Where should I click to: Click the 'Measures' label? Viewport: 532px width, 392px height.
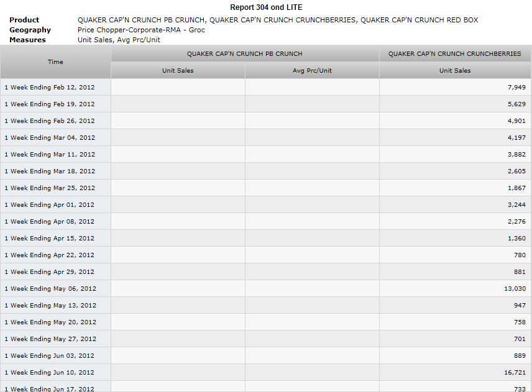click(27, 40)
